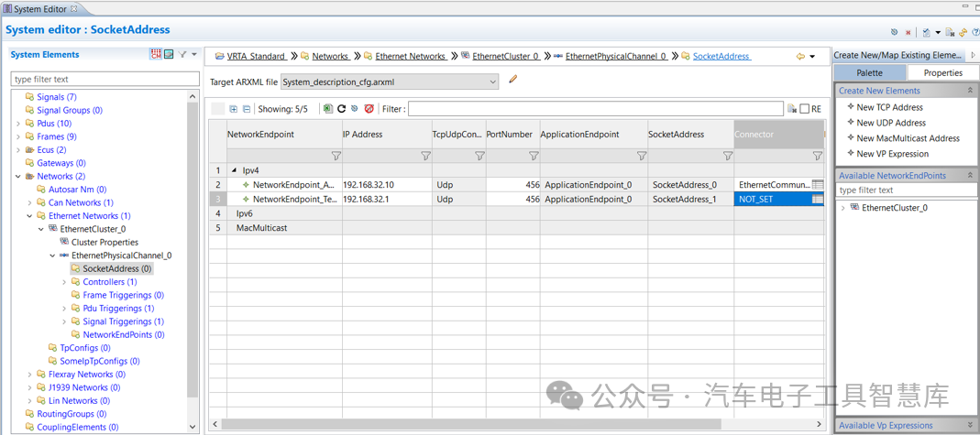This screenshot has height=435, width=980.
Task: Expand EthernetCluster_0 in Available NetworkEndPoints
Action: pos(842,208)
